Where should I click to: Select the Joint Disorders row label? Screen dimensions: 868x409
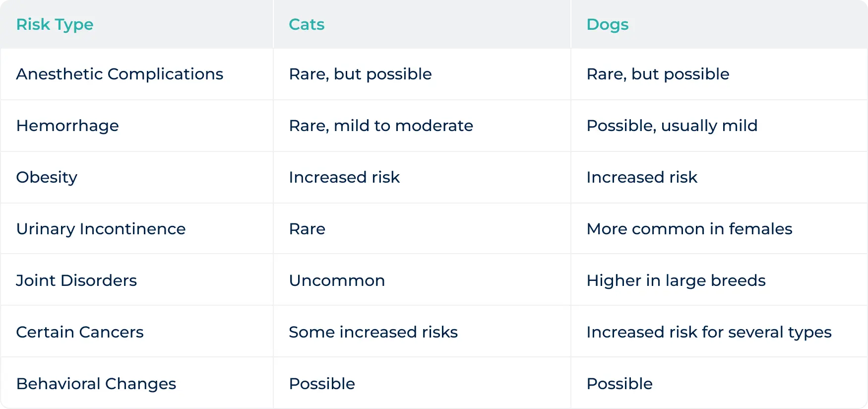coord(76,280)
